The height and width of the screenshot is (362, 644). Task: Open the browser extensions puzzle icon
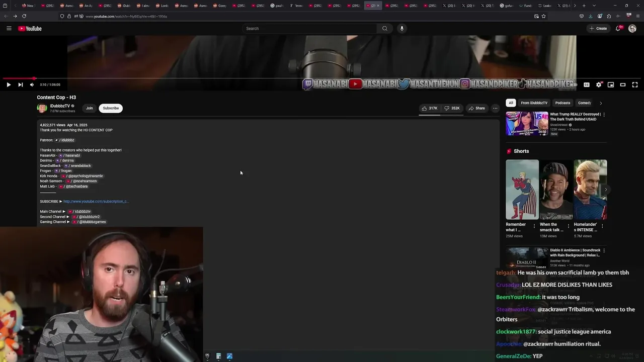point(609,16)
